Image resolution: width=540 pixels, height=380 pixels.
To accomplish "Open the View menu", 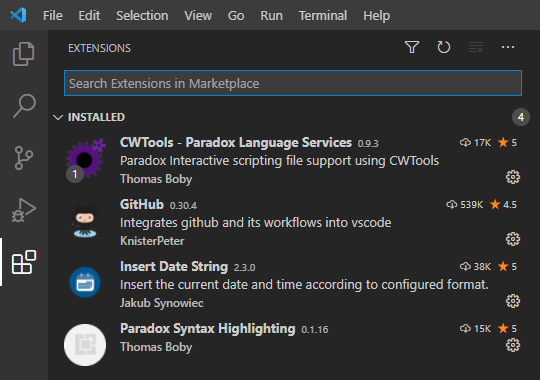I will [x=198, y=16].
